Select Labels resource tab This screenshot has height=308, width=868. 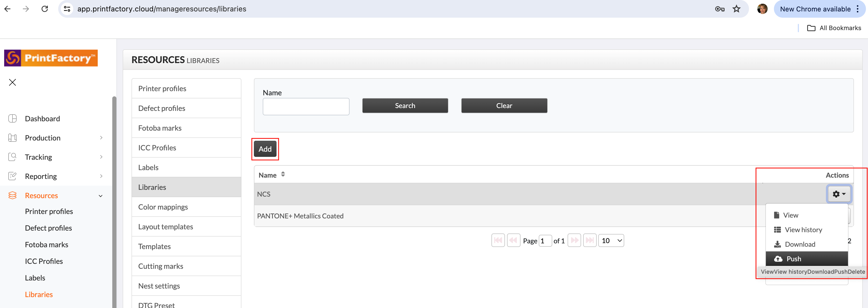(x=186, y=167)
